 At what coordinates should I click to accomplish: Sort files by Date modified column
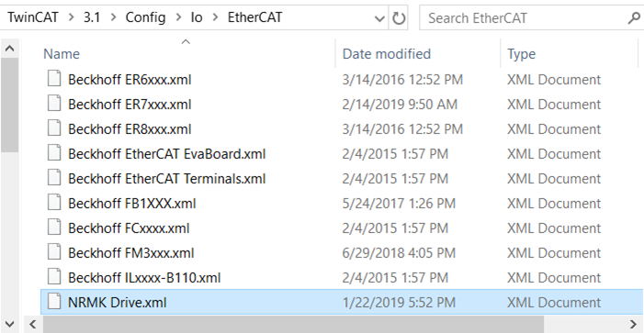387,54
